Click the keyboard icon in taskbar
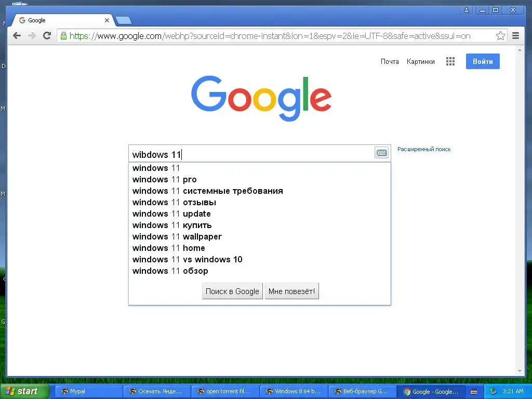Viewport: 532px width, 399px height. click(474, 392)
